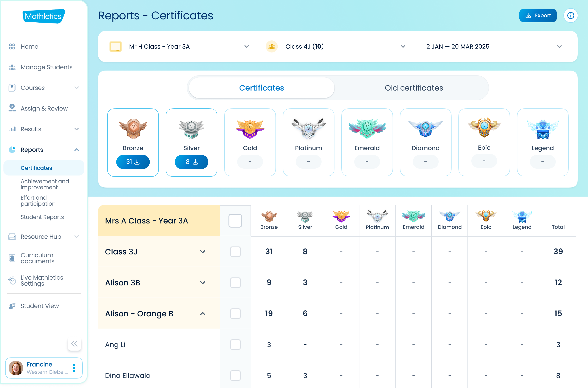Click the Courses book icon
The height and width of the screenshot is (388, 588).
pos(12,88)
